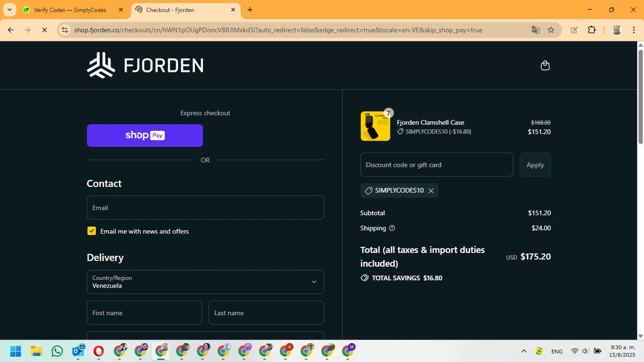The image size is (644, 362).
Task: Click the Email input field
Action: click(x=205, y=208)
